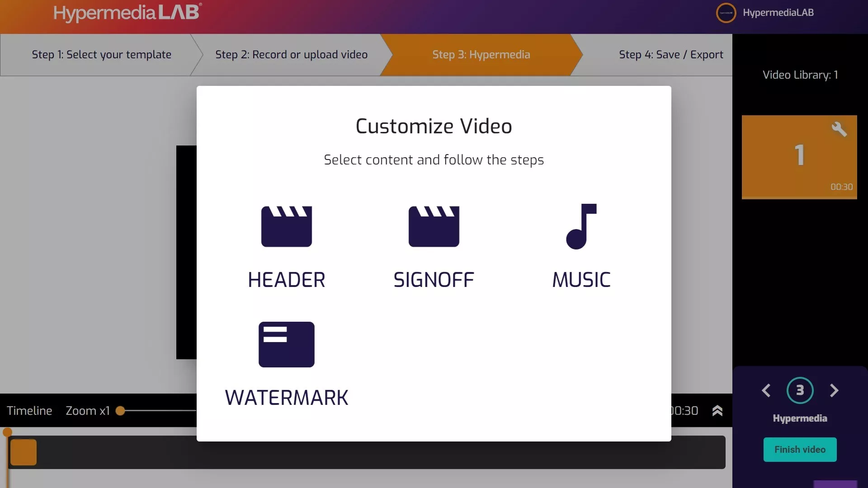The width and height of the screenshot is (868, 488).
Task: Open the Watermark option icon
Action: (x=286, y=344)
